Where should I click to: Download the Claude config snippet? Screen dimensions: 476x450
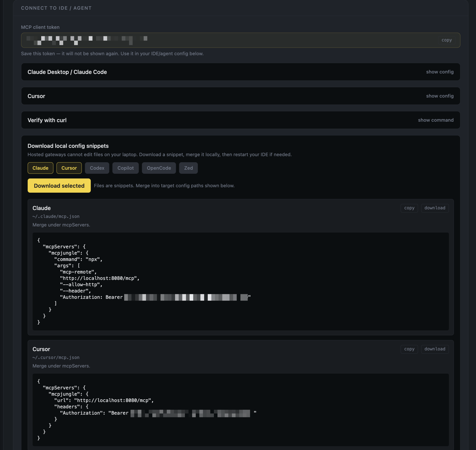(x=435, y=208)
